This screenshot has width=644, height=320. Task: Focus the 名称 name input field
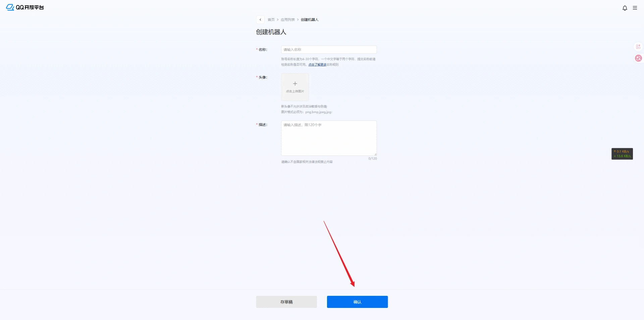[x=329, y=50]
